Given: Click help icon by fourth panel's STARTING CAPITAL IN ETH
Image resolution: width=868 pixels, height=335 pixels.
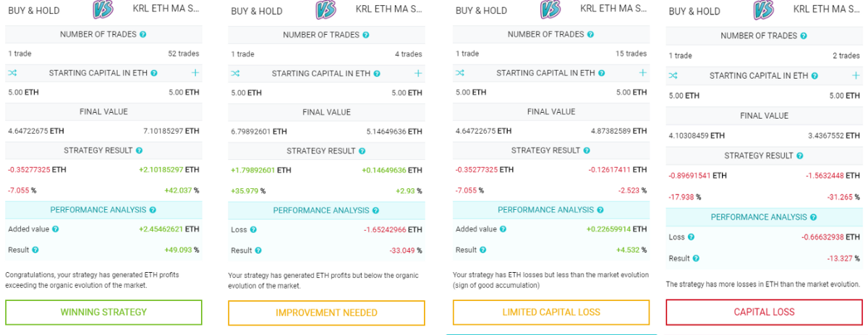Looking at the screenshot, I should pos(815,75).
